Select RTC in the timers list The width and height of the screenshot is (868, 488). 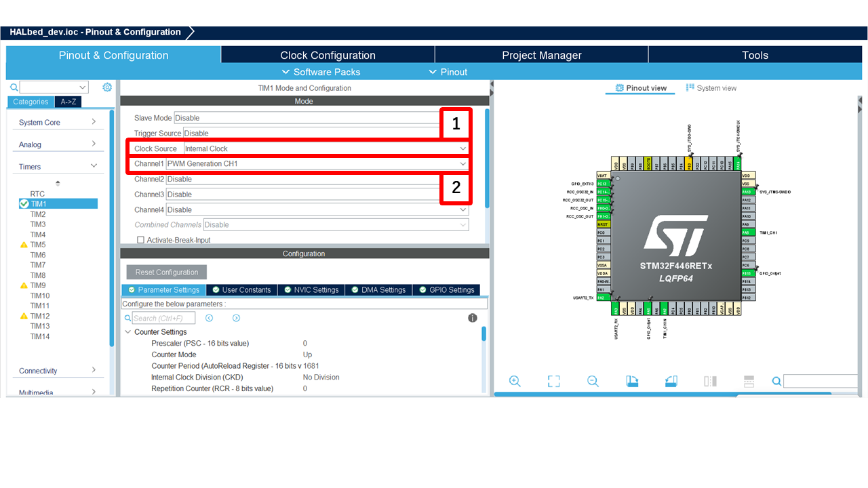click(x=37, y=194)
